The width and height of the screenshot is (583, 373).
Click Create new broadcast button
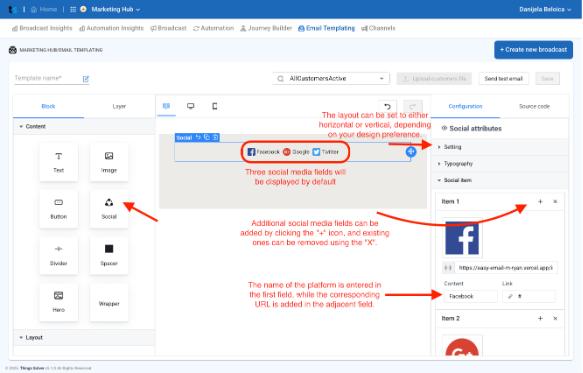(533, 49)
